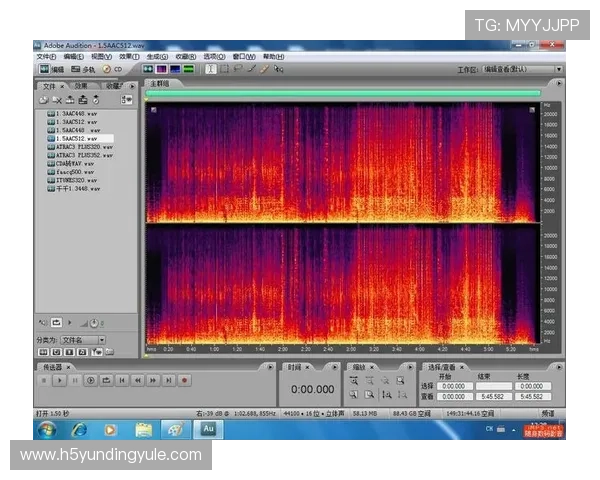This screenshot has width=600, height=480.
Task: Click the Go to End transport button
Action: pyautogui.click(x=168, y=380)
